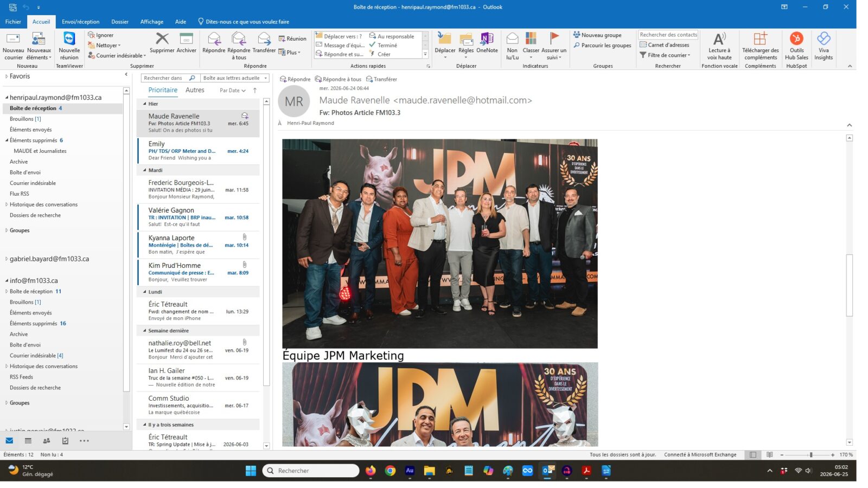The image size is (868, 488).
Task: Expand the Actions rapides gallery
Action: tap(425, 54)
